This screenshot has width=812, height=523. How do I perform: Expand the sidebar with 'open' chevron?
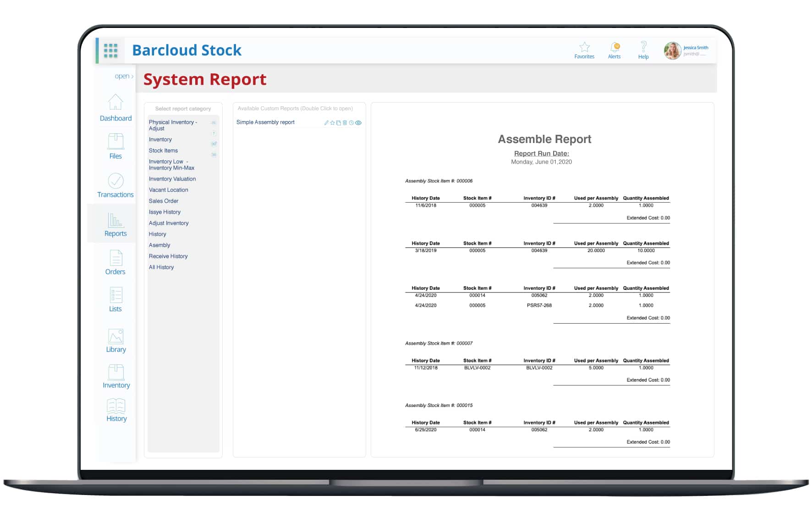point(124,76)
